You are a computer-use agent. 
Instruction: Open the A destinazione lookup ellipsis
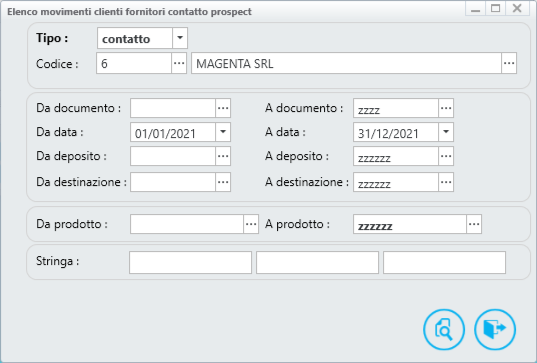pos(446,182)
